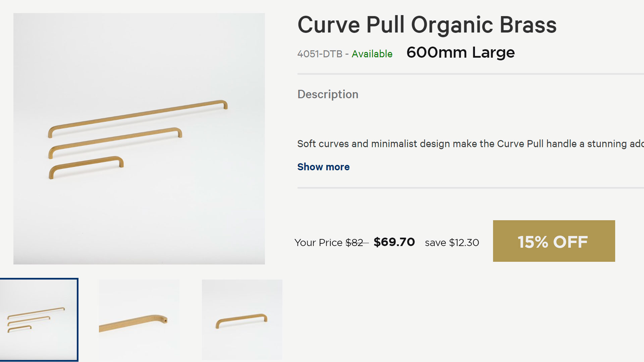Screen dimensions: 644x362
Task: Click the green Available status
Action: pos(372,54)
